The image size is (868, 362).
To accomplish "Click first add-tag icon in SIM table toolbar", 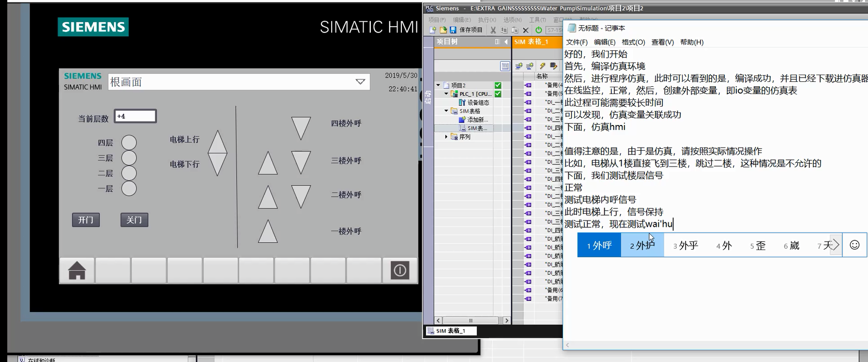I will click(x=519, y=66).
